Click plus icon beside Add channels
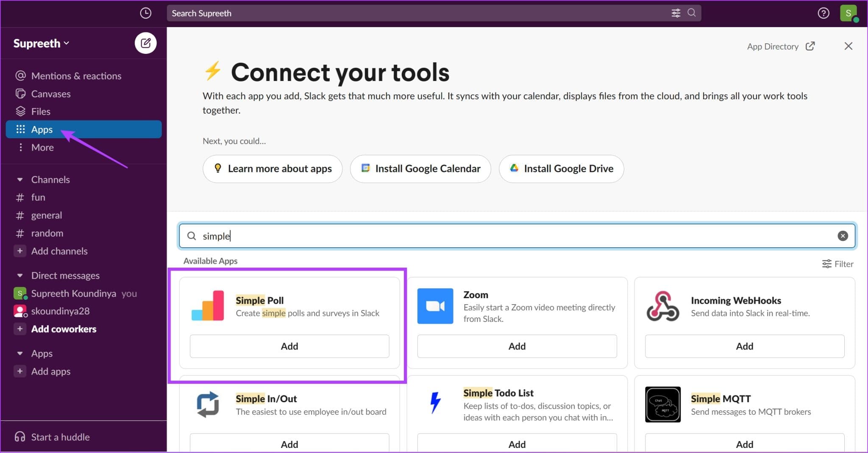 point(20,251)
